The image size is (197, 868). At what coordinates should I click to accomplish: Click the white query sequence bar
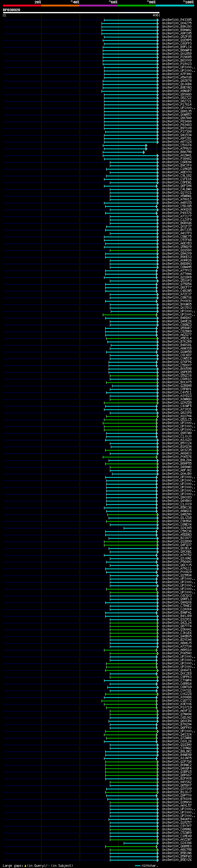pyautogui.click(x=81, y=12)
